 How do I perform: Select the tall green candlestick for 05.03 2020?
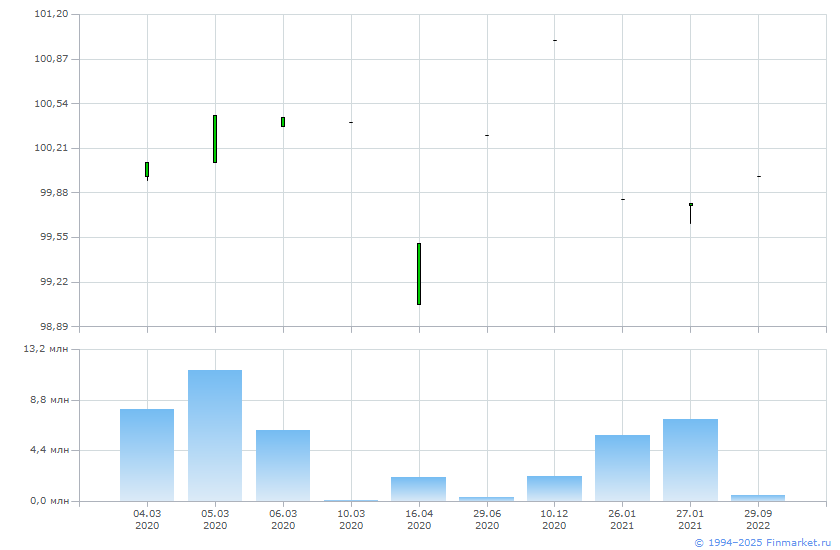(x=215, y=139)
